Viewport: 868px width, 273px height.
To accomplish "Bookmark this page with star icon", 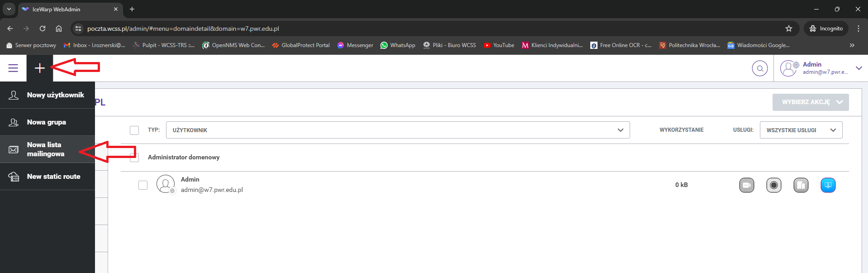I will tap(788, 29).
